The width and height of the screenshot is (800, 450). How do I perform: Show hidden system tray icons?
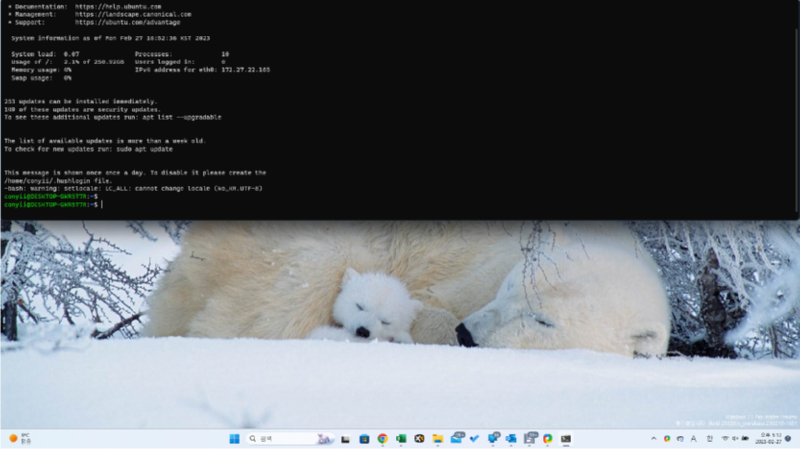pyautogui.click(x=655, y=438)
